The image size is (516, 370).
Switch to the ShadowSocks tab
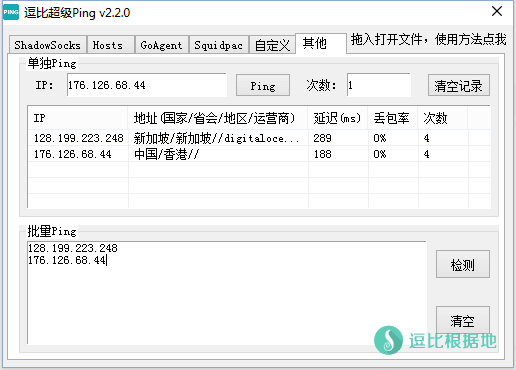(48, 45)
